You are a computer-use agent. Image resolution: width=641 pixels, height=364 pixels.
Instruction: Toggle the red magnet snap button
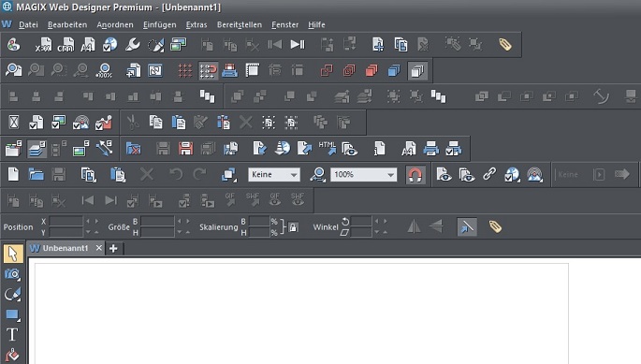point(415,175)
